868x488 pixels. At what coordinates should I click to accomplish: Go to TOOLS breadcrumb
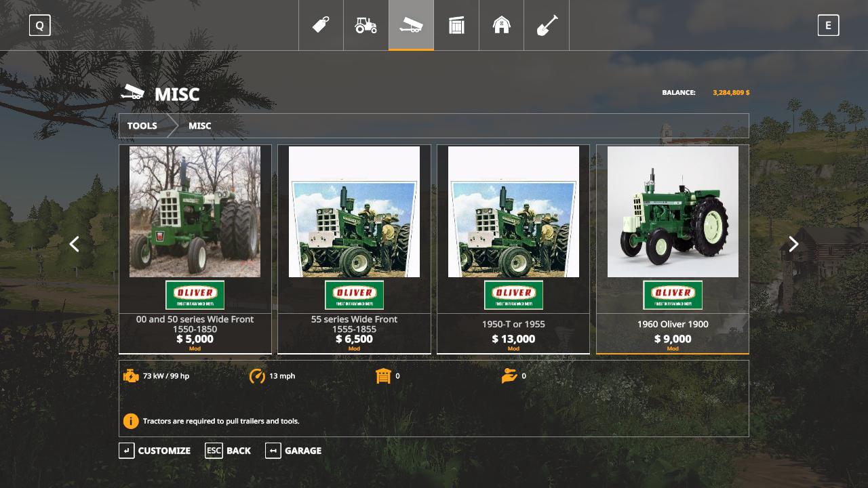point(142,125)
